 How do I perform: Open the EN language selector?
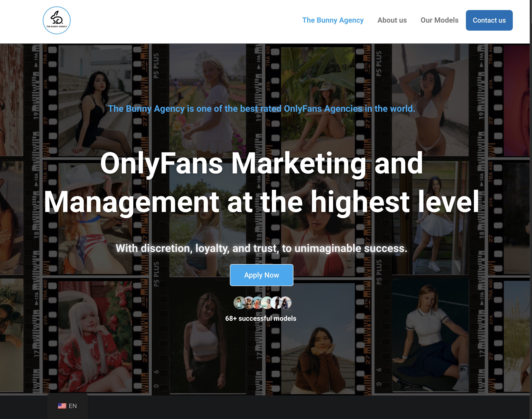coord(67,406)
